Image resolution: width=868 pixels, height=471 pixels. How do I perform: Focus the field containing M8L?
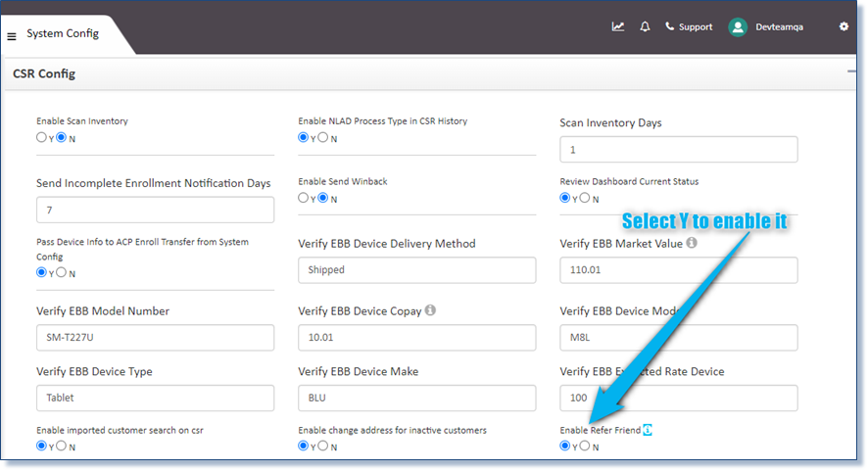click(x=679, y=338)
